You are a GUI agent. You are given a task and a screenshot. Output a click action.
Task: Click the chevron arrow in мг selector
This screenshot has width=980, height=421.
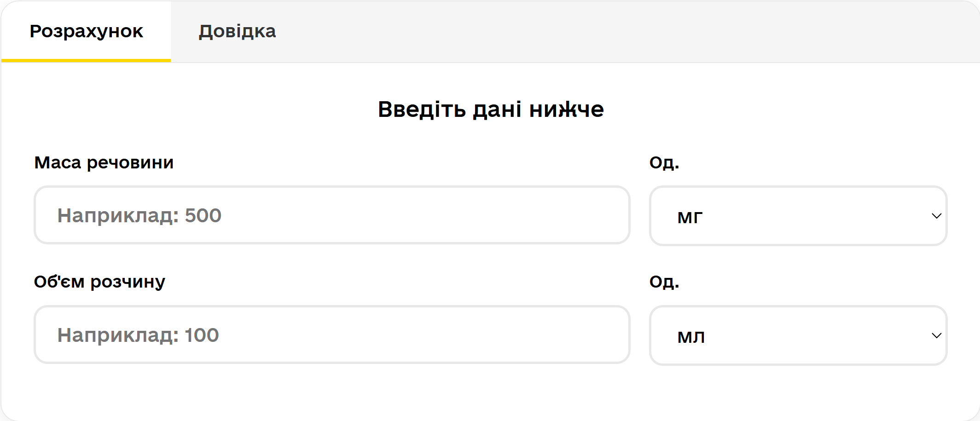point(936,216)
